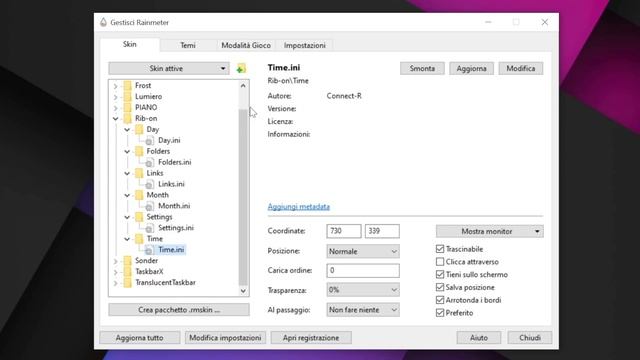Viewport: 640px width, 360px height.
Task: Click the skin tree vertical scrollbar thumb
Action: pos(243,197)
